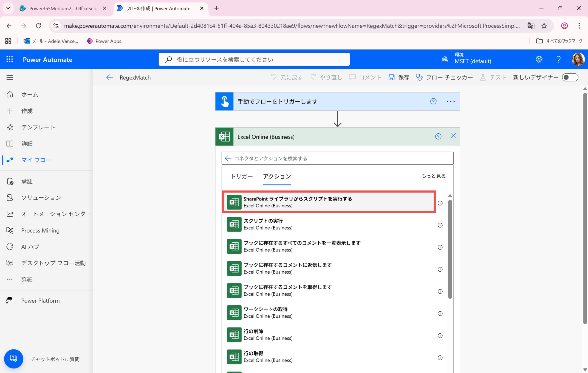Click the settings gear in the header
This screenshot has width=588, height=373.
(539, 59)
